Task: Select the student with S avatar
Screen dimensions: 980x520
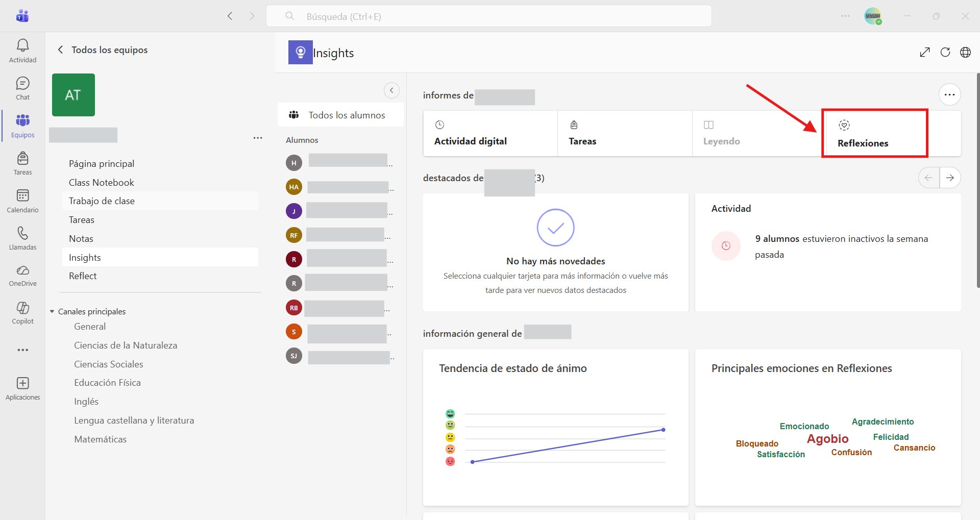Action: [x=294, y=332]
